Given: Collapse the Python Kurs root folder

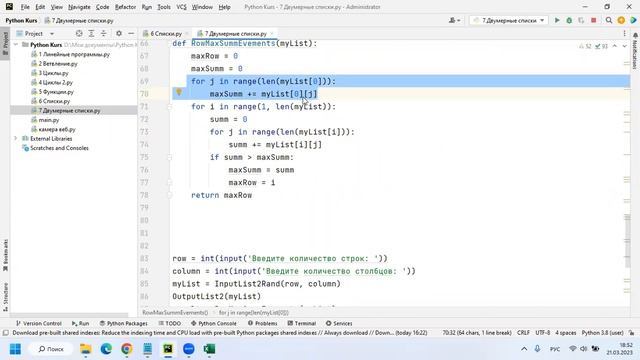Looking at the screenshot, I should (16, 44).
